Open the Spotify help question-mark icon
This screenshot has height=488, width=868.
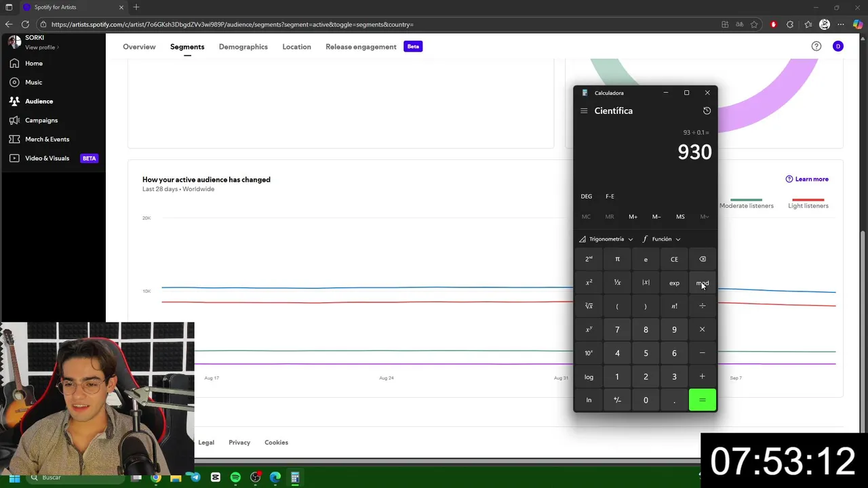click(816, 46)
